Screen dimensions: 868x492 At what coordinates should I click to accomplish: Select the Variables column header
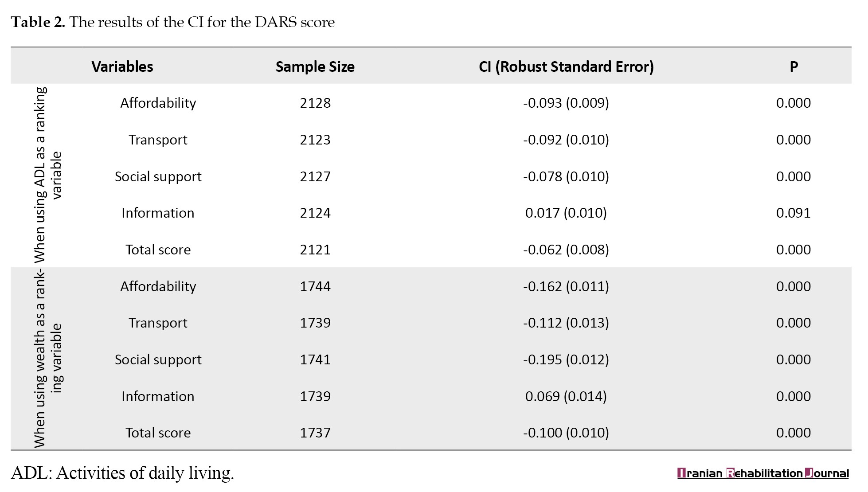click(x=122, y=66)
